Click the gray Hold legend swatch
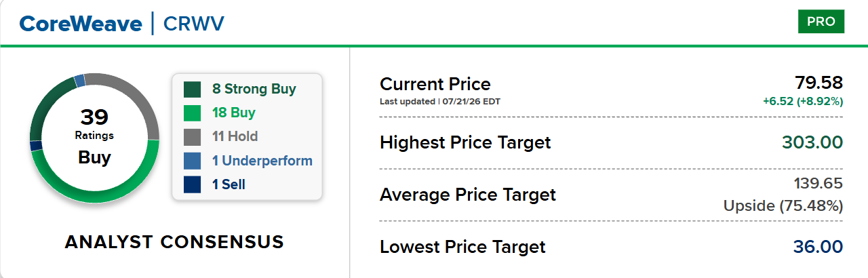 click(193, 136)
